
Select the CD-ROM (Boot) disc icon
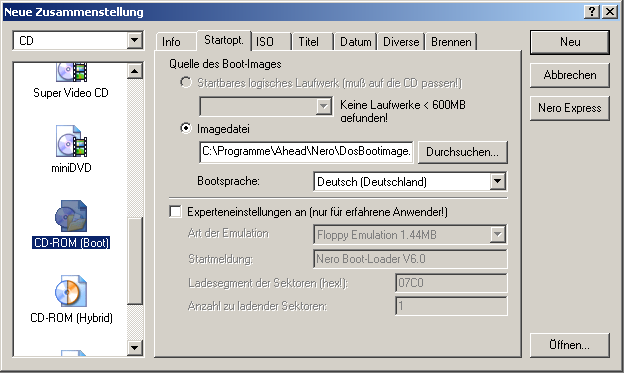(71, 216)
